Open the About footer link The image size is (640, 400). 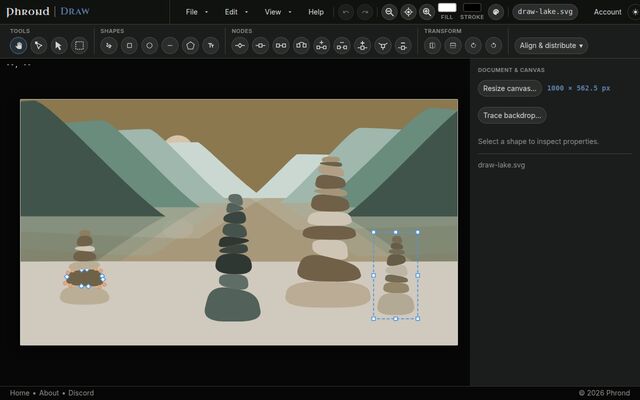click(x=49, y=393)
